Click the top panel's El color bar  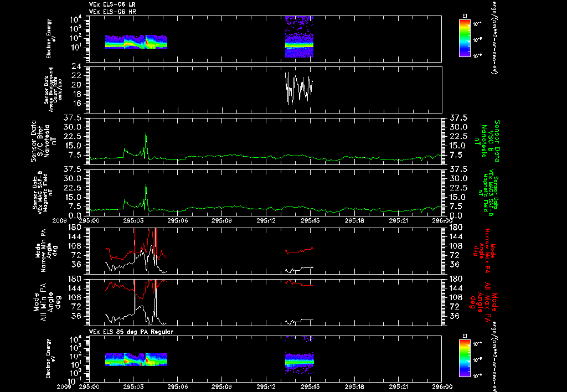click(x=465, y=38)
